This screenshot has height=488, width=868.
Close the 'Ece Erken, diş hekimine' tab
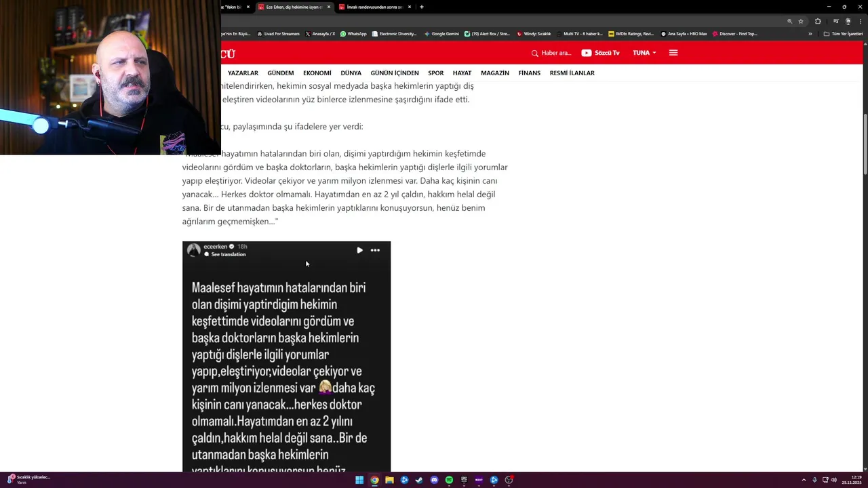point(329,7)
